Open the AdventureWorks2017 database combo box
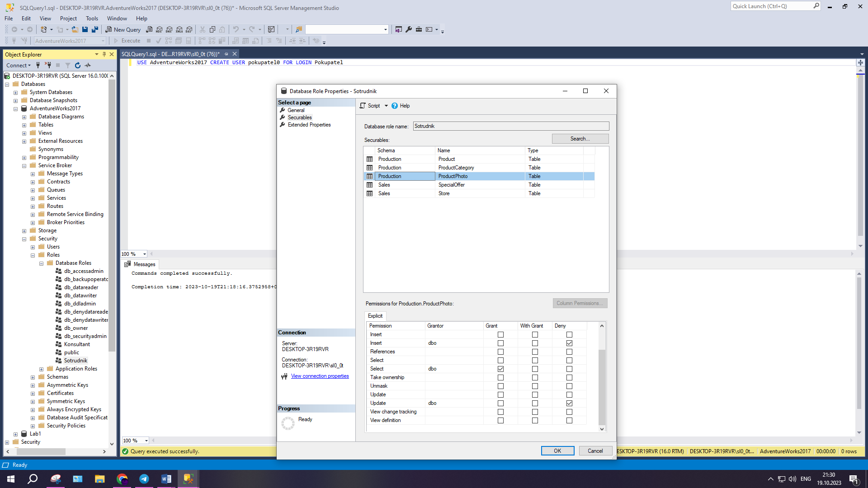This screenshot has width=868, height=488. coord(70,41)
